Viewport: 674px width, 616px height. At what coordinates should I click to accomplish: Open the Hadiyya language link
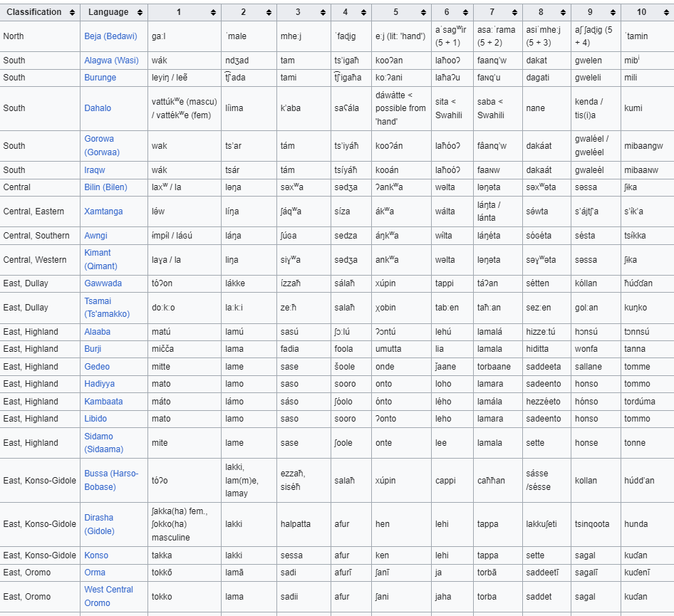tap(99, 384)
